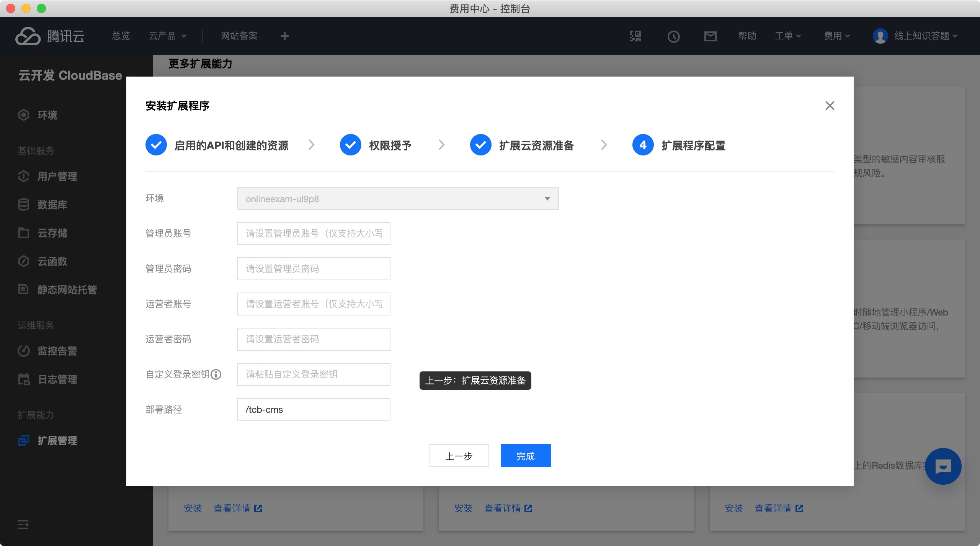Open the blue chat support bubble

coord(943,466)
